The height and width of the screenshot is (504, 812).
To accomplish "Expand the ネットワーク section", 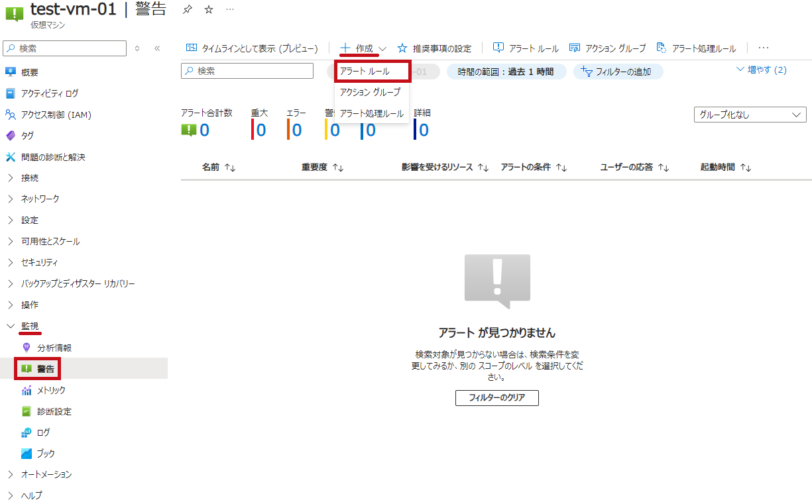I will (40, 199).
